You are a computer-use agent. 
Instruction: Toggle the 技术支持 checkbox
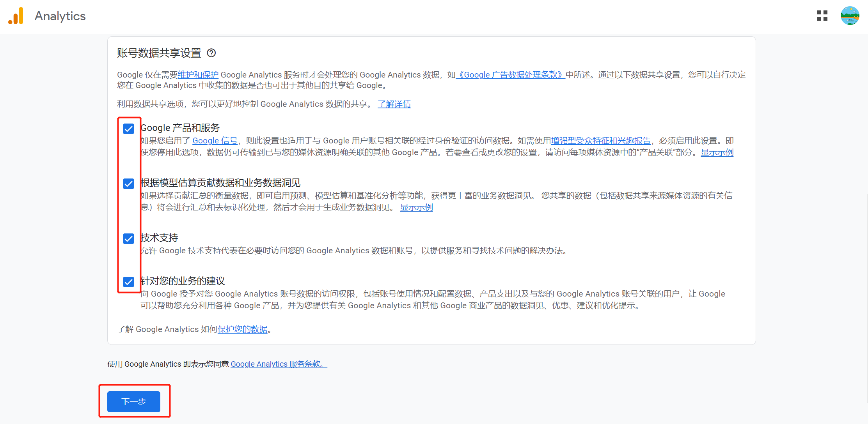[x=128, y=238]
